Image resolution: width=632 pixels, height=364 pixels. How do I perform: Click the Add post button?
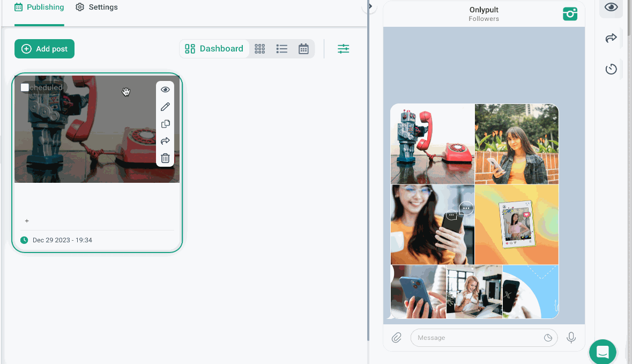[44, 49]
